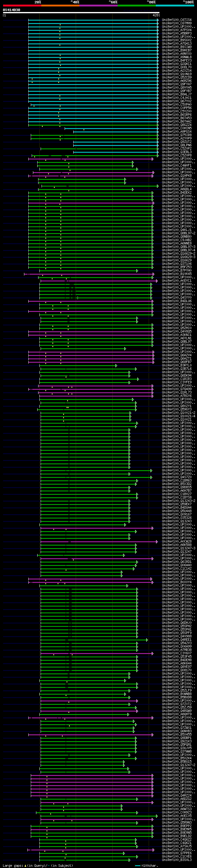Click UniRef100_Q67Y02 hit label
The height and width of the screenshot is (868, 197).
[x=177, y=101]
